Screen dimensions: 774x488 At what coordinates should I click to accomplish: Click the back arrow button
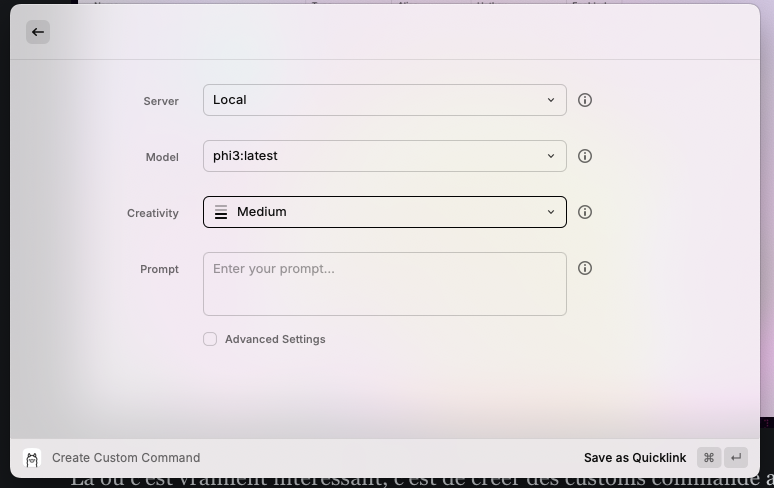(38, 32)
